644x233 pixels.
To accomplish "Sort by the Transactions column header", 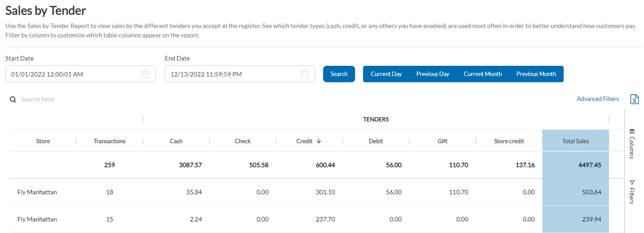I will (x=109, y=141).
